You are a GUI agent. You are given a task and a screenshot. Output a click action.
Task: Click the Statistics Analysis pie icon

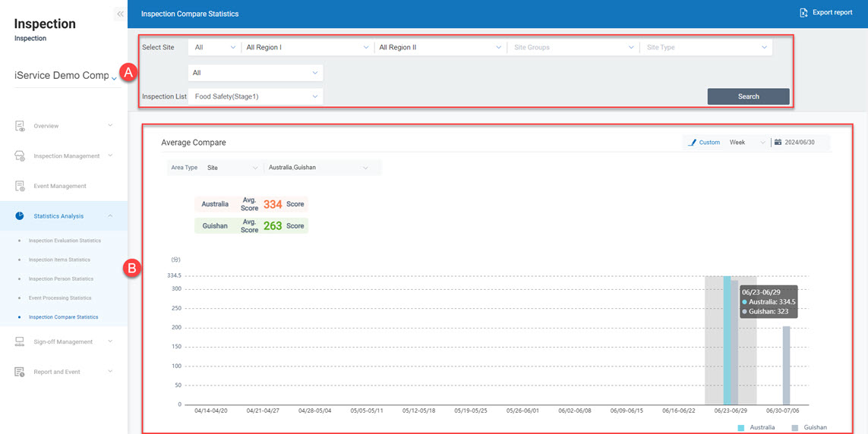[20, 216]
